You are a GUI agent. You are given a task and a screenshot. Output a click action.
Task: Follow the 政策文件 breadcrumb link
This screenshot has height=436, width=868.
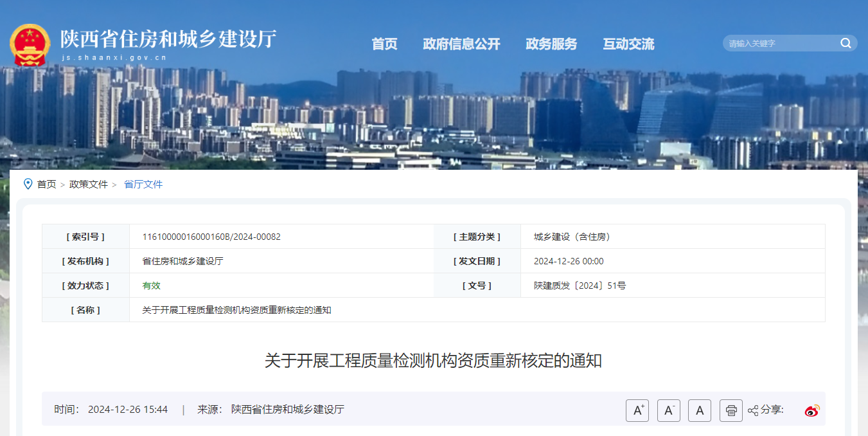pos(88,184)
